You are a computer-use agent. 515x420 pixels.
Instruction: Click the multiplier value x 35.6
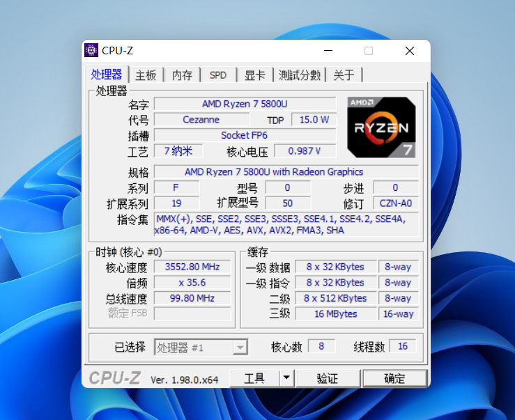tap(192, 282)
